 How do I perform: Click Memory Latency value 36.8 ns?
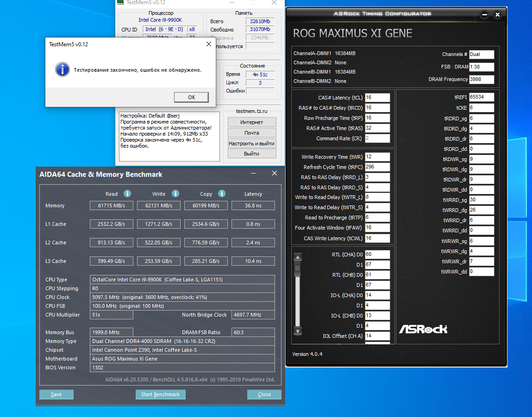tap(253, 205)
